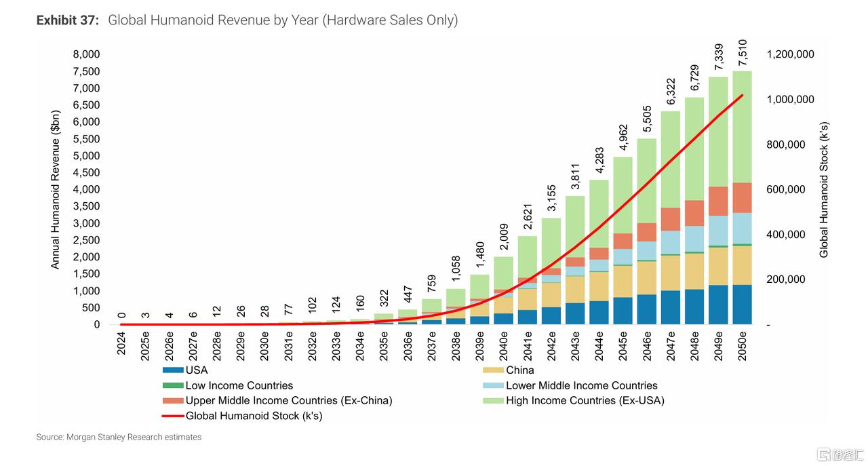Click the 759 data label

tap(432, 285)
